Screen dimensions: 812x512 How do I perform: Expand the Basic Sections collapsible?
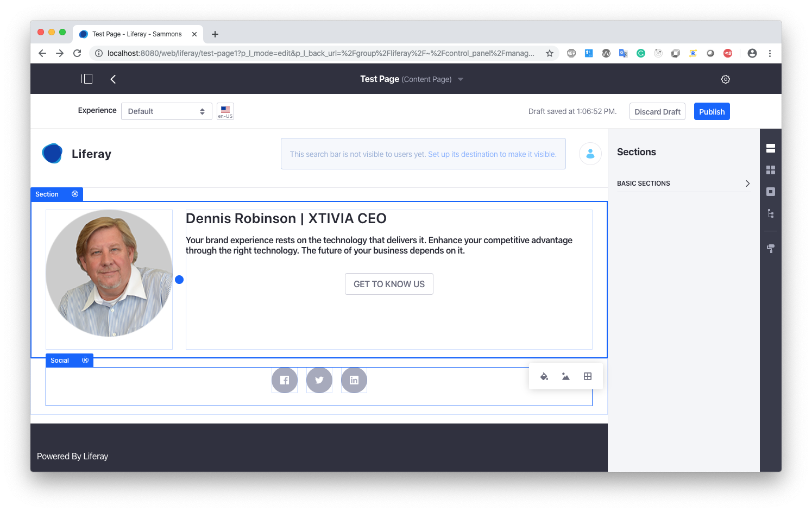683,184
